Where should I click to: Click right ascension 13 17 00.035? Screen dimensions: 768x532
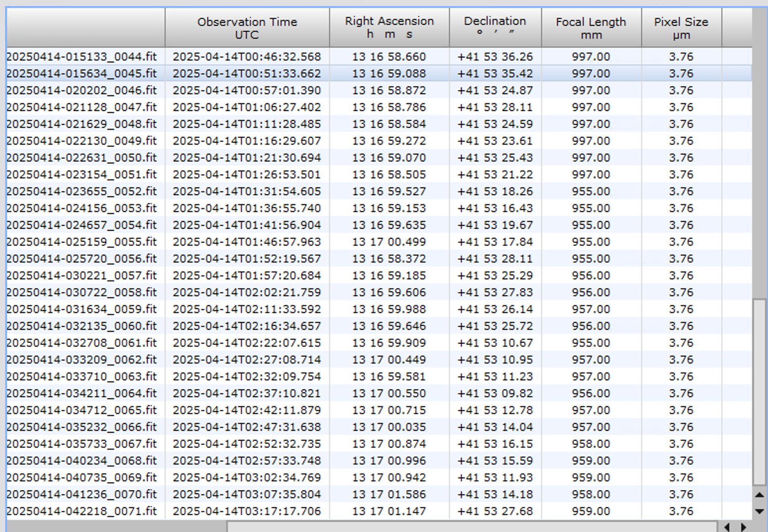(389, 427)
